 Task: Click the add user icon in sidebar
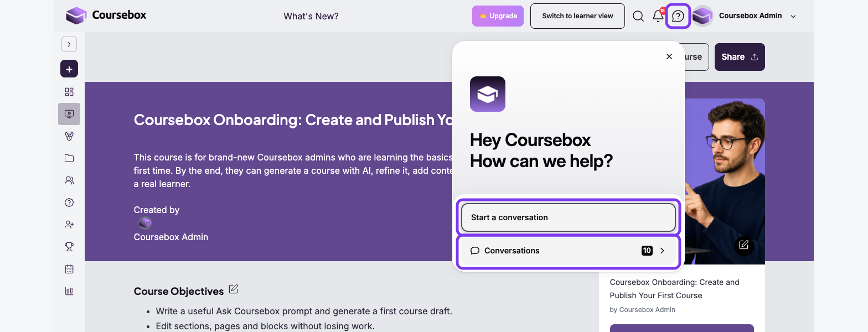[69, 225]
